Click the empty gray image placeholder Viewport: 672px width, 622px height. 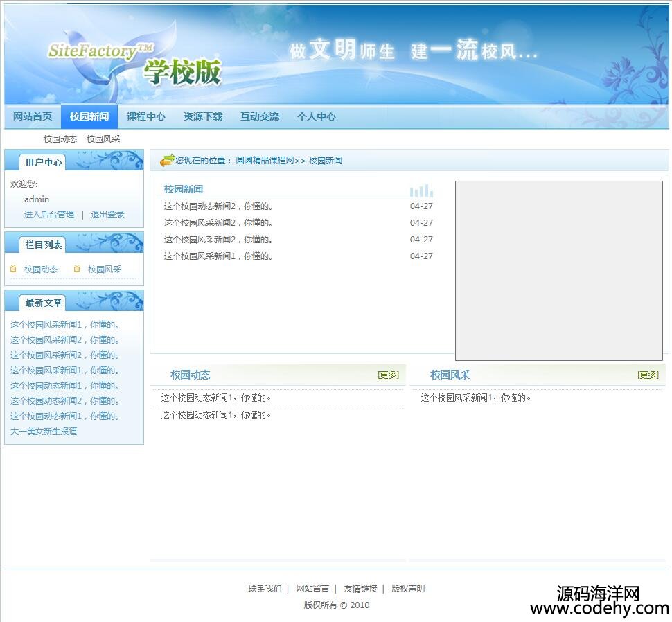coord(558,270)
